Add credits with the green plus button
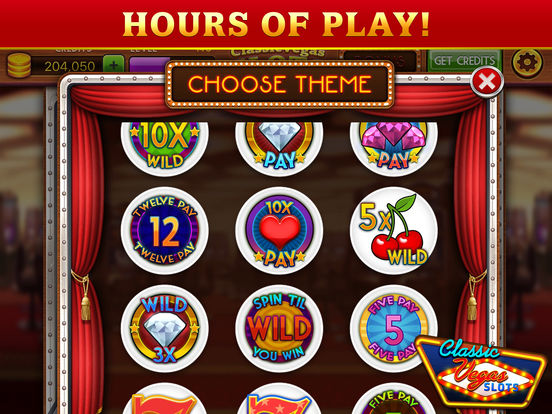The height and width of the screenshot is (414, 552). 113,64
